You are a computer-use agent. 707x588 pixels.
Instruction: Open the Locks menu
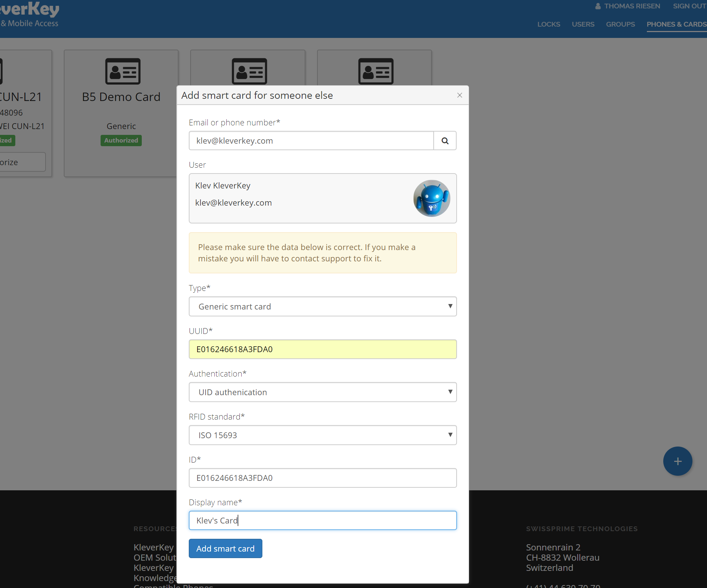click(548, 24)
